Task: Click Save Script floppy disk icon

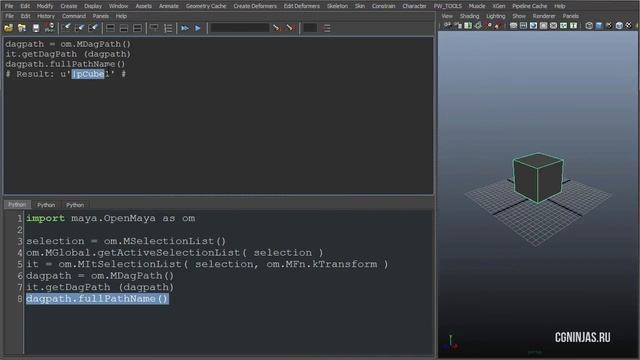Action: 36,28
